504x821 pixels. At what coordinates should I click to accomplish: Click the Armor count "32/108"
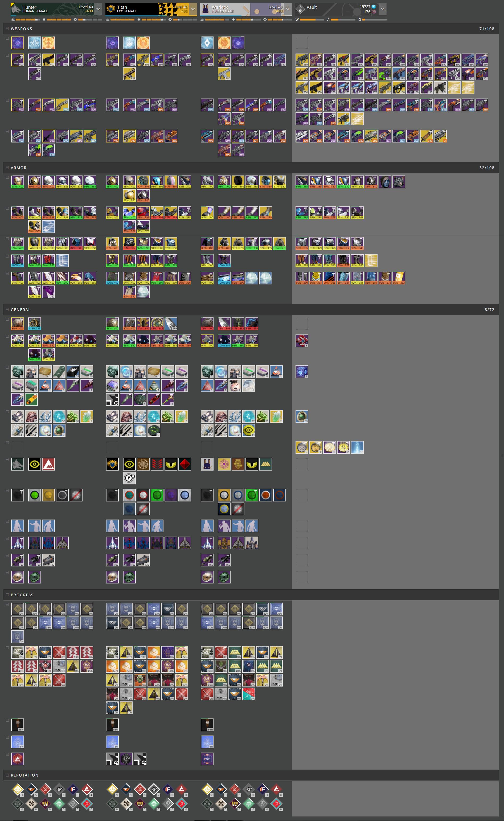[487, 168]
